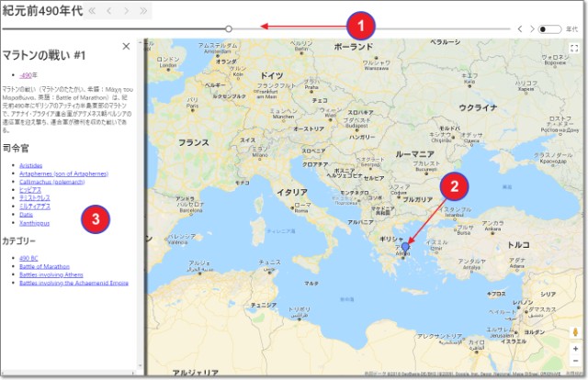Zoom in the map with plus button
Screen dimensions: 588x380
[574, 349]
